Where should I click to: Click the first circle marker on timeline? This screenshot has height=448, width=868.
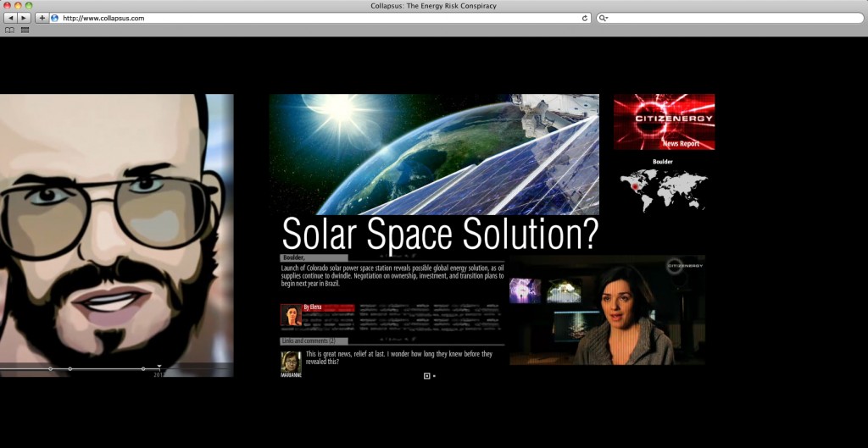(x=50, y=368)
